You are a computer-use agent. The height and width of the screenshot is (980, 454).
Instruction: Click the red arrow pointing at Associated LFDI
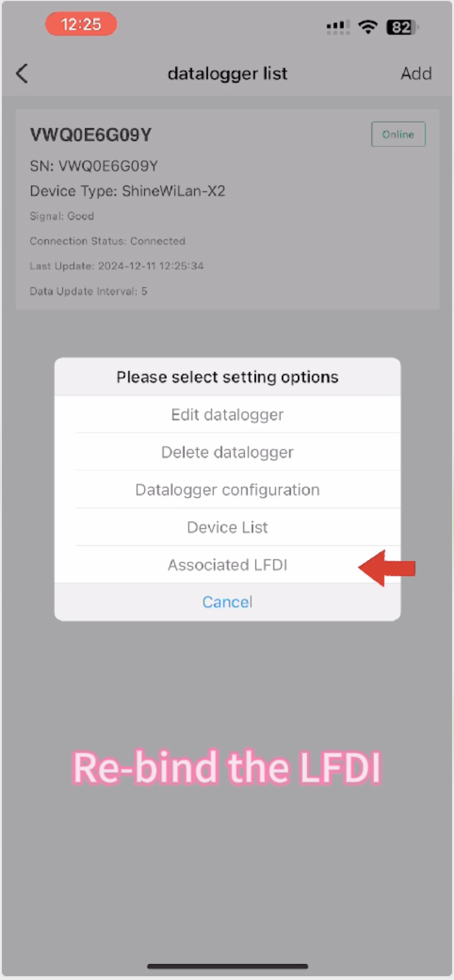(387, 568)
